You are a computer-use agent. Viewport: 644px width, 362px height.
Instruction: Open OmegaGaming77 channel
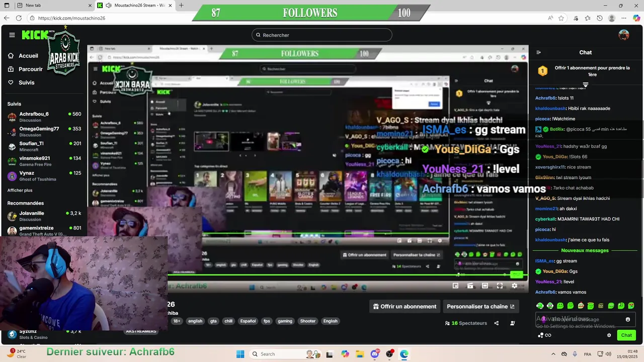pyautogui.click(x=44, y=132)
